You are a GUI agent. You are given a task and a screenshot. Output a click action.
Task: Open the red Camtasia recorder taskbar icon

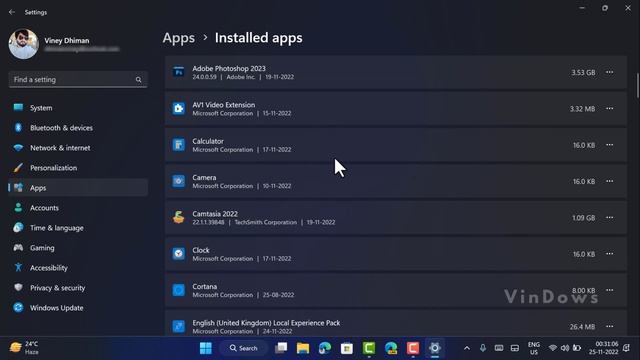[413, 348]
